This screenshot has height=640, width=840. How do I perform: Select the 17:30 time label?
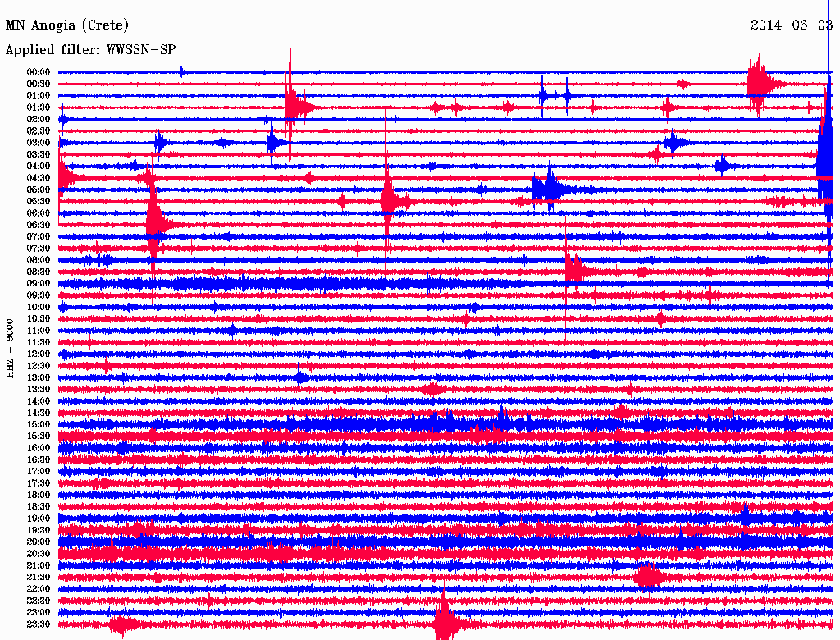coord(39,483)
